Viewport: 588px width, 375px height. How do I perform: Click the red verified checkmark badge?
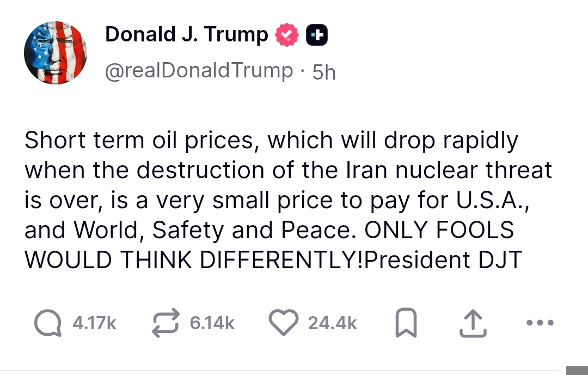coord(287,35)
